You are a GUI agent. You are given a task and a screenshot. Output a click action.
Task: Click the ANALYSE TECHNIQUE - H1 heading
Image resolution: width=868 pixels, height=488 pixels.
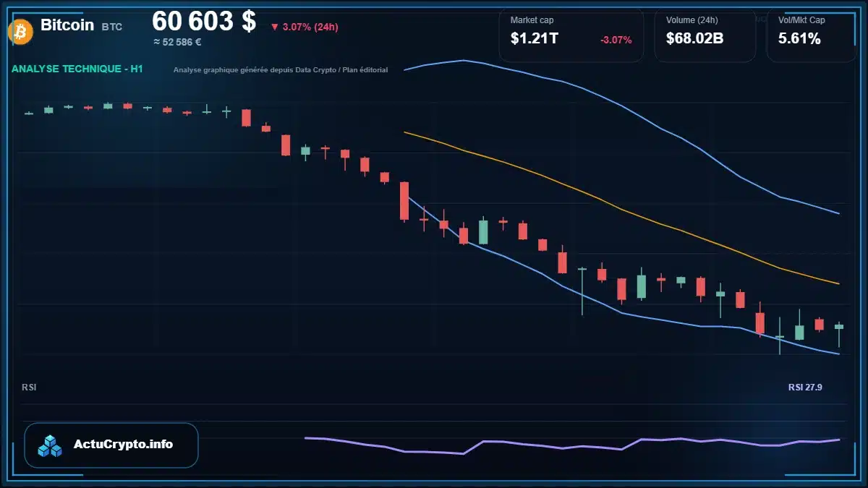pos(77,69)
